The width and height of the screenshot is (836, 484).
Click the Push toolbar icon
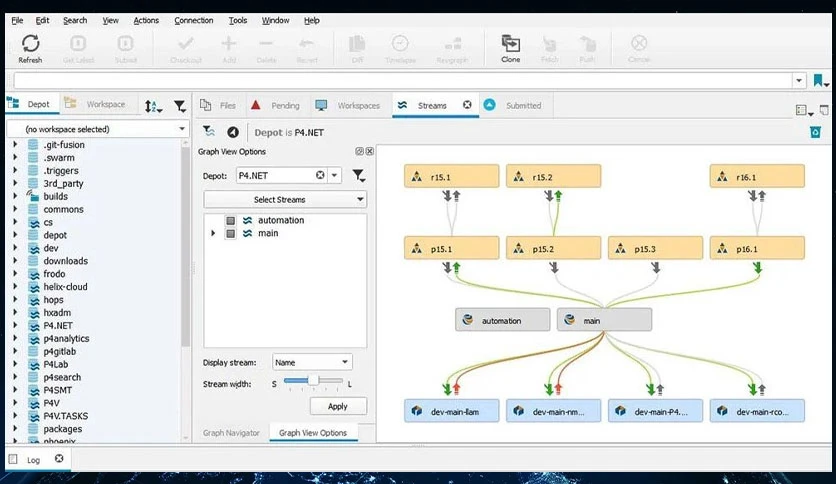(x=587, y=44)
